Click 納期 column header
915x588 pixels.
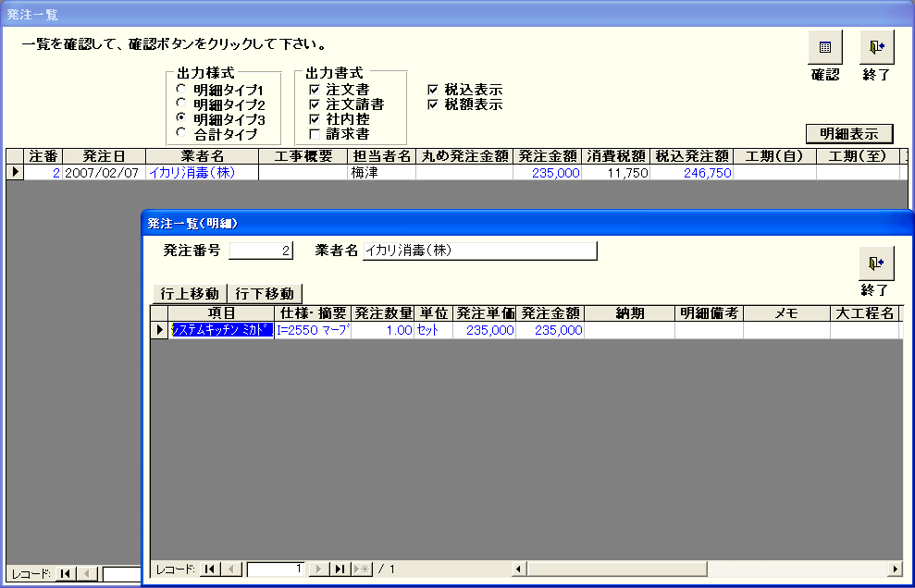(630, 313)
